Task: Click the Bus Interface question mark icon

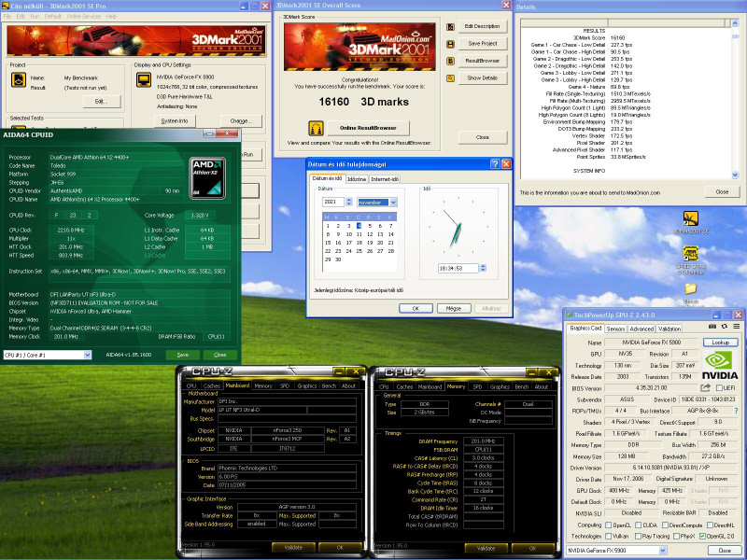Action: [x=735, y=409]
